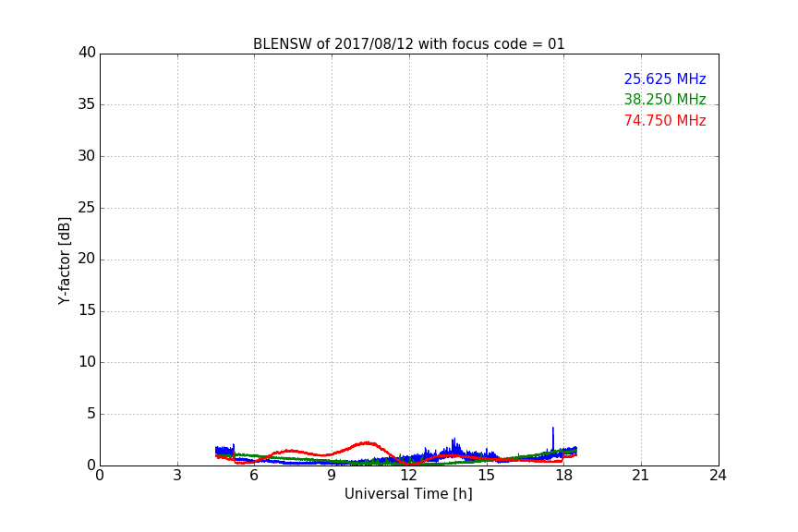Viewport: 798px width, 532px height.
Task: Click the x-axis tick label '3'
Action: click(177, 476)
